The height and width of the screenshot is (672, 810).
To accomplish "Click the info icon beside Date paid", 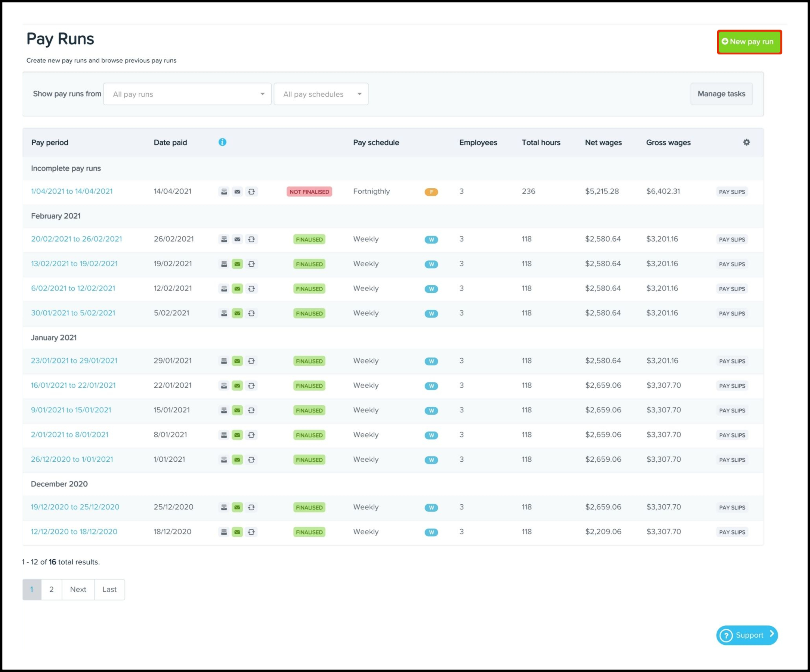I will pyautogui.click(x=222, y=142).
